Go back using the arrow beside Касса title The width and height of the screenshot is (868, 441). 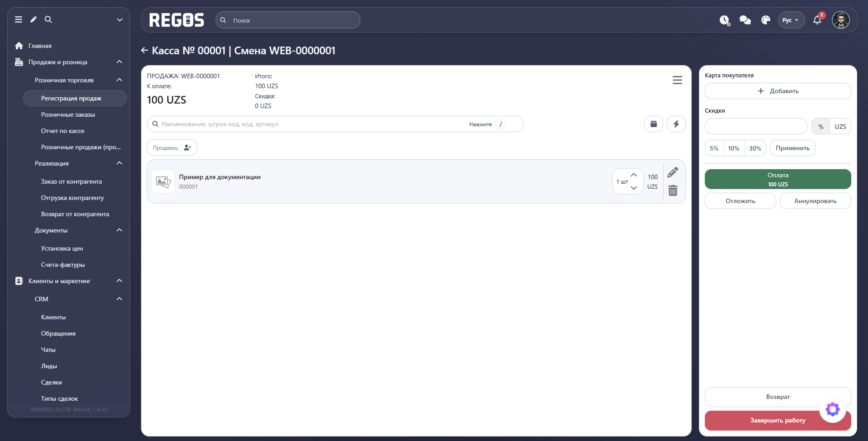(x=145, y=50)
